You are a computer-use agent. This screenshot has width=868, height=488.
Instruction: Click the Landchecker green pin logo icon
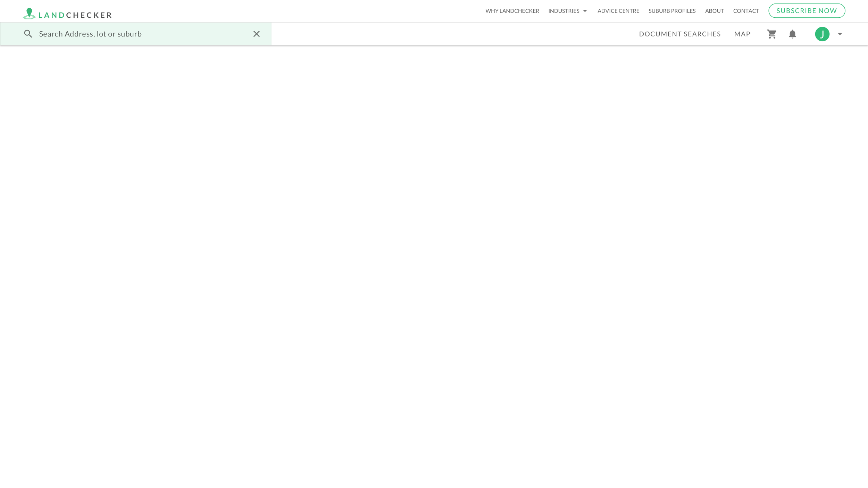point(29,14)
